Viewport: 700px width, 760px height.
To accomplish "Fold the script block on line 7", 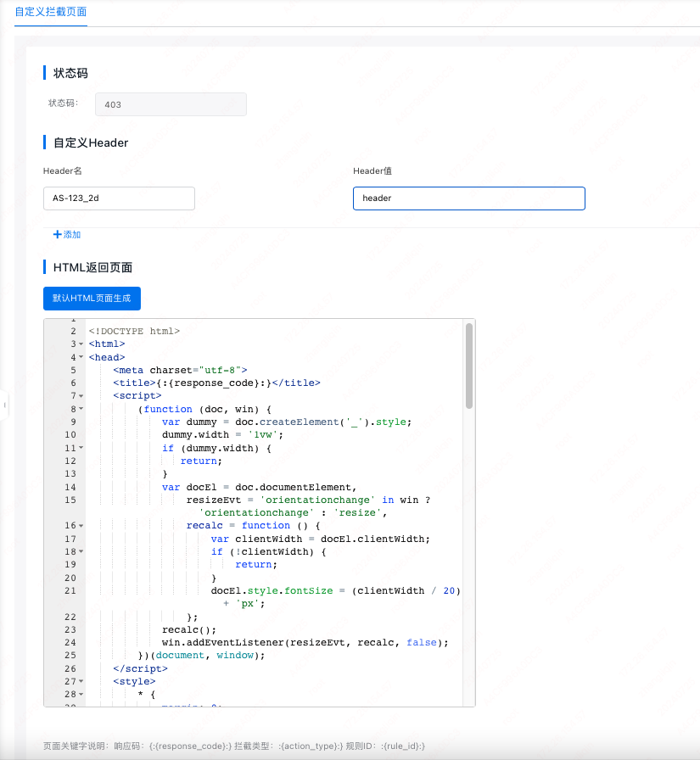I will point(81,396).
